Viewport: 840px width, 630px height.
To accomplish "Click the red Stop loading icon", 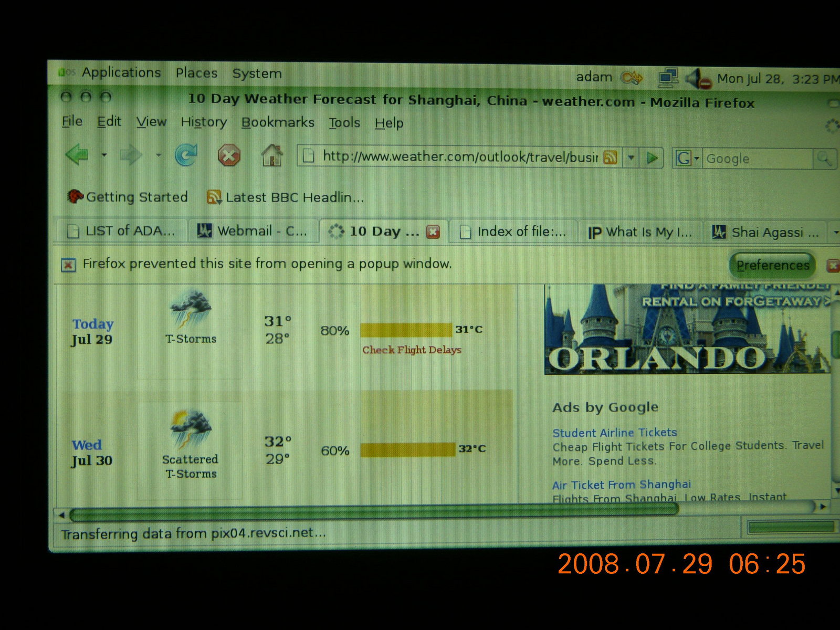I will point(229,156).
